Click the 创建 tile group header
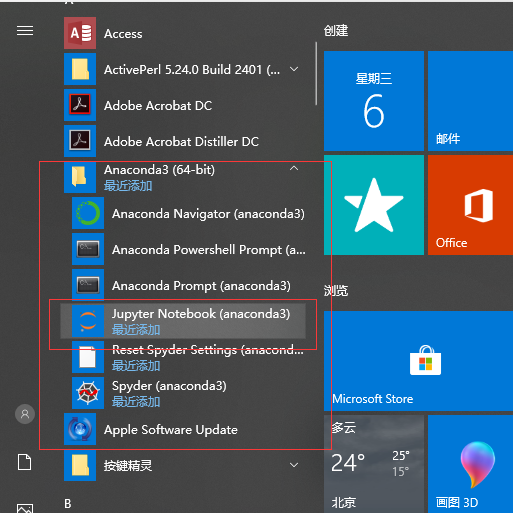Screen dimensions: 513x513 tap(336, 31)
